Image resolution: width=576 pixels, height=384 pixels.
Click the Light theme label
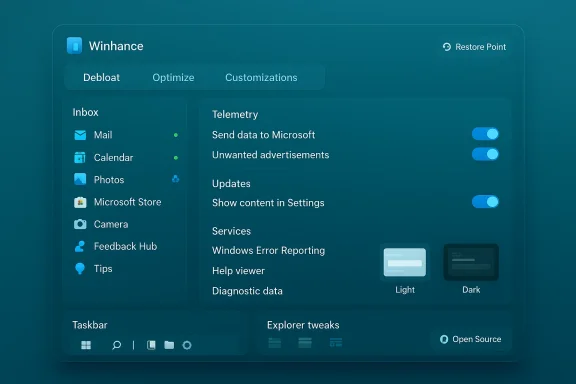pyautogui.click(x=405, y=290)
